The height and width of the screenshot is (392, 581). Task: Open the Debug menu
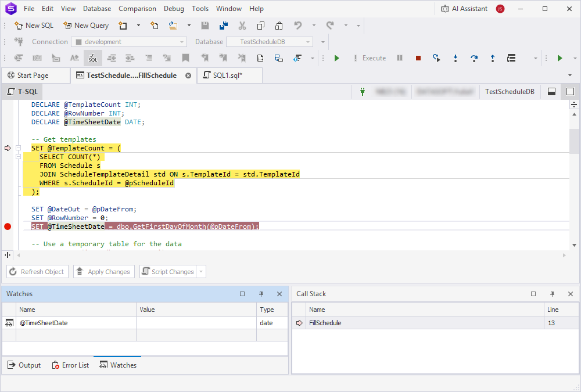click(x=174, y=9)
